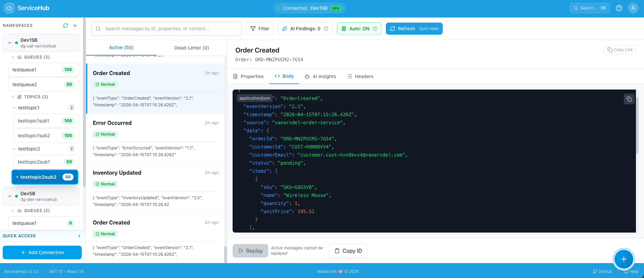Screen dimensions: 644x278
Task: Click the application/json content type badge
Action: 254,98
